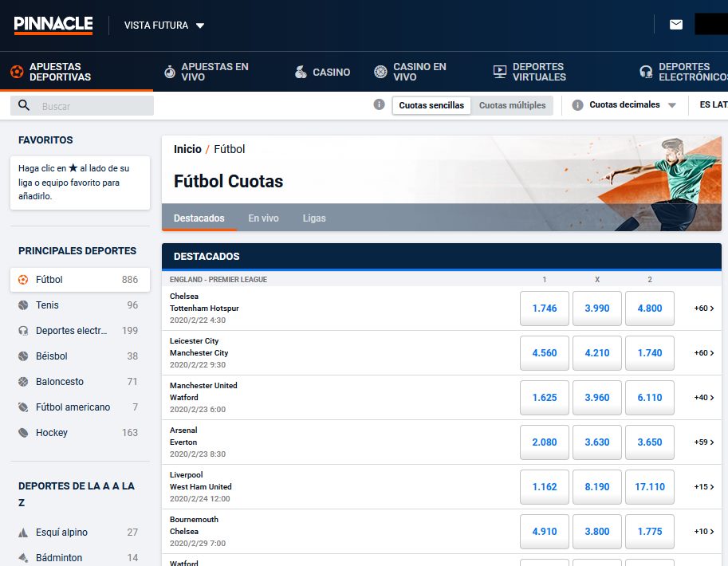Open the Chelsea vs Tottenham Hotspur match
728x566 pixels.
204,308
